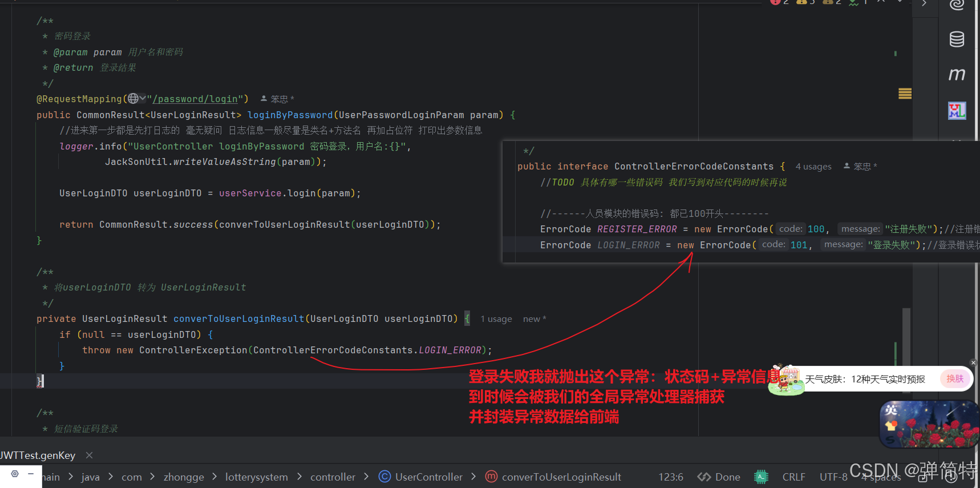Expand the URL mapping dropdown arrow beside globe

pos(143,98)
